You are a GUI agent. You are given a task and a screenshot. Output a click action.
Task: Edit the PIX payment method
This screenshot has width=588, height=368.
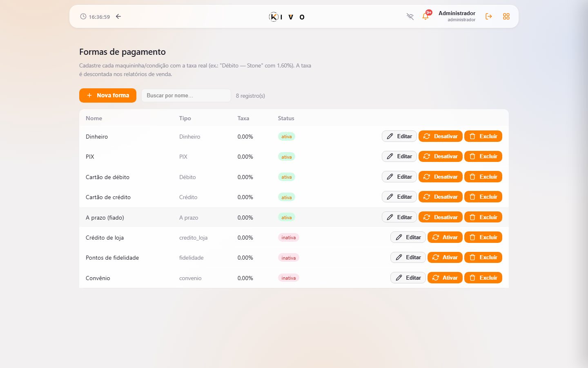(399, 156)
